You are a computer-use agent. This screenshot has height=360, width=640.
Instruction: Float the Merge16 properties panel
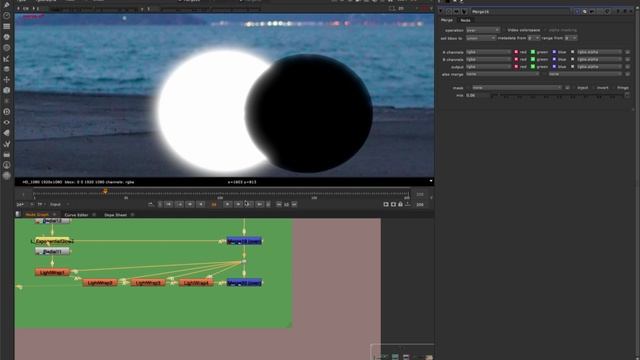tap(626, 12)
